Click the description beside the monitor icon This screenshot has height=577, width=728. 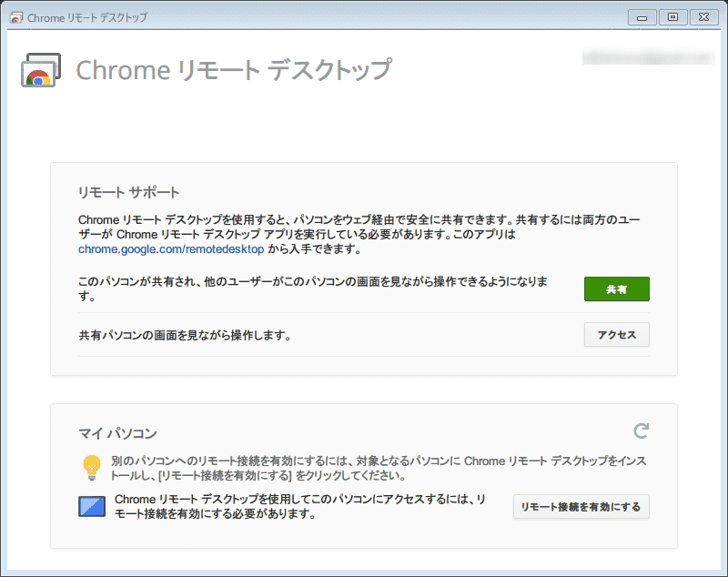pos(298,507)
